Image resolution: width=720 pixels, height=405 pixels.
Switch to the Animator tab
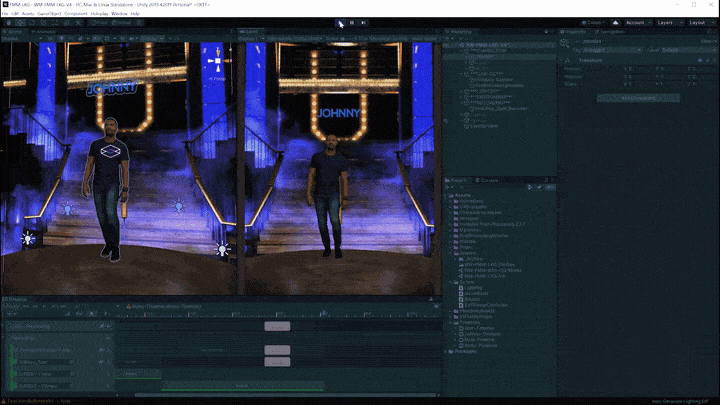[x=43, y=32]
